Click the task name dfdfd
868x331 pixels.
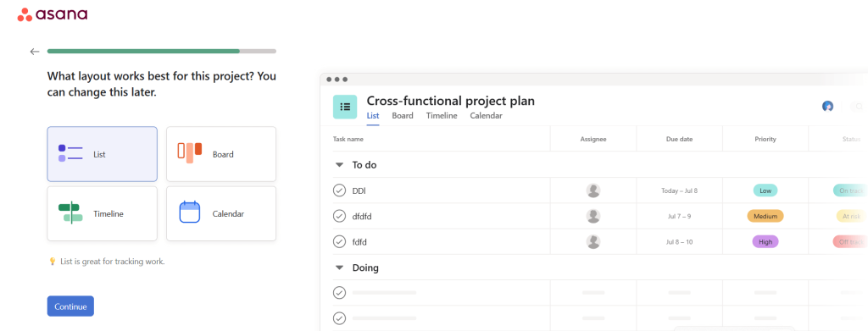point(362,216)
